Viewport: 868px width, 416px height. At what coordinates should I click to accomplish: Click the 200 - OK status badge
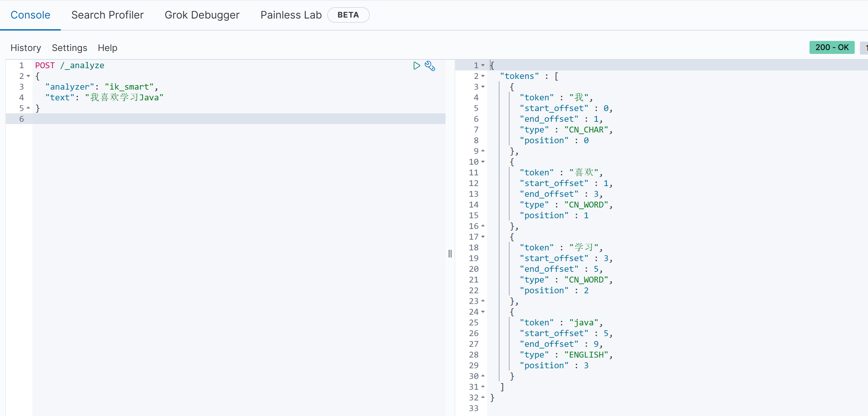tap(831, 47)
